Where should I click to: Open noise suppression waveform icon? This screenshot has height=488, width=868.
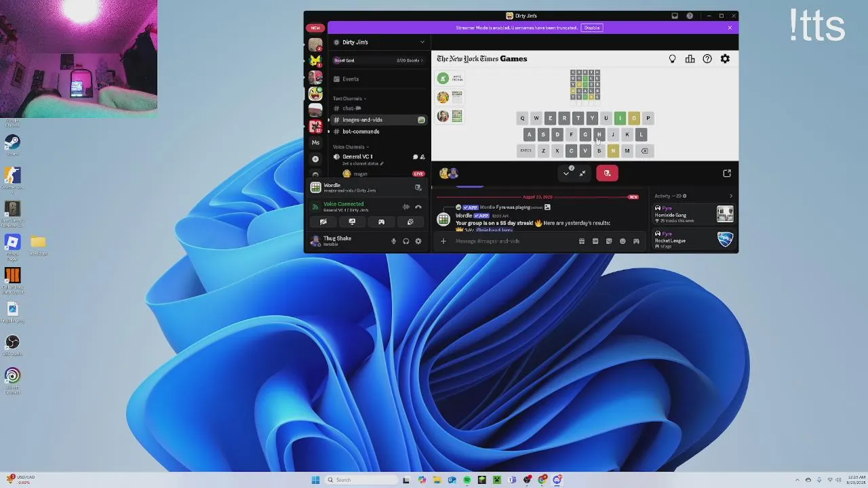point(406,207)
